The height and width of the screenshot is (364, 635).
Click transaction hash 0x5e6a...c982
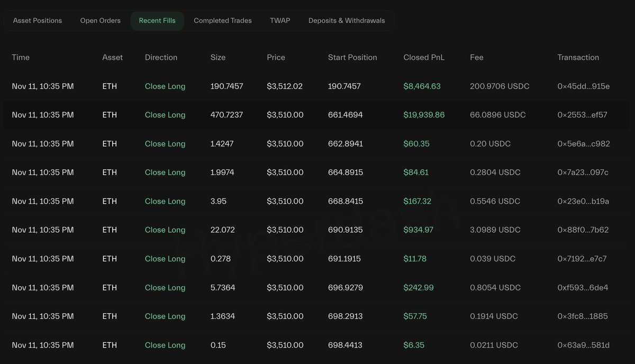coord(583,144)
